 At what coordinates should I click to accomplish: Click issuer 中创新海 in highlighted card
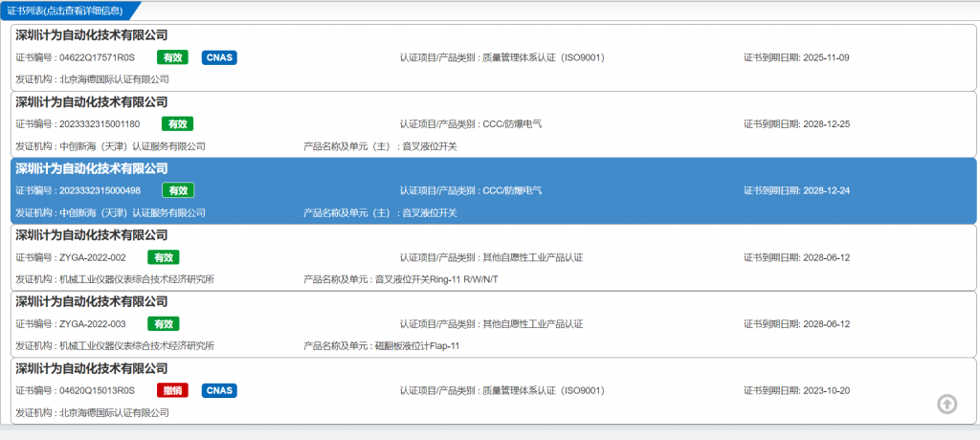[x=132, y=212]
